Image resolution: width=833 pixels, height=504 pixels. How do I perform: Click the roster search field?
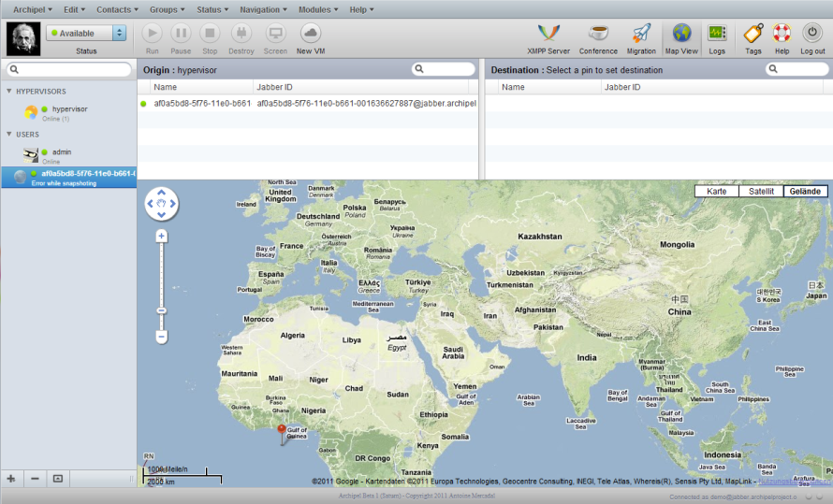coord(69,69)
